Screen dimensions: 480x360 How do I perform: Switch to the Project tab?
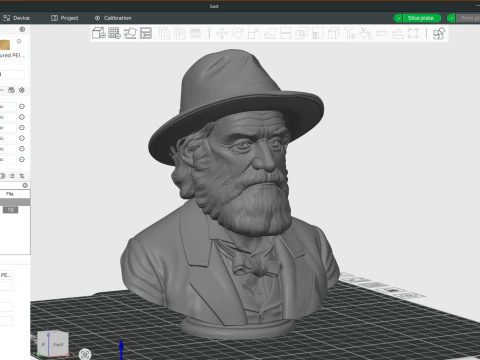point(65,18)
